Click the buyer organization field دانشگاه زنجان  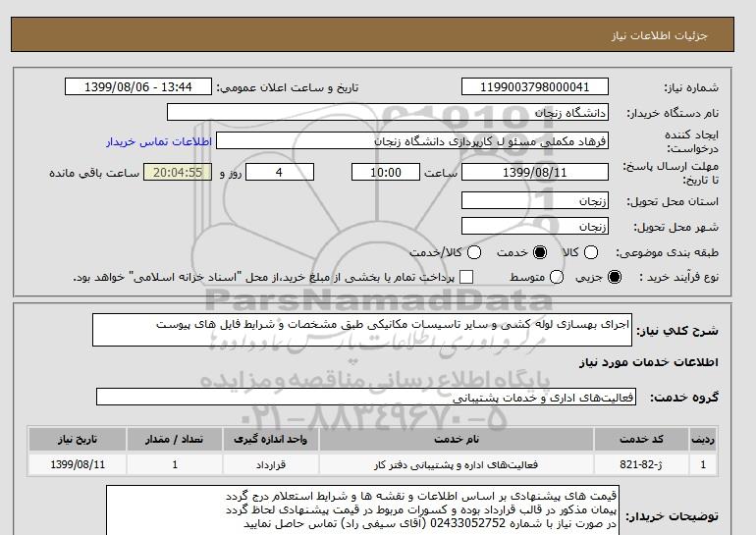388,112
